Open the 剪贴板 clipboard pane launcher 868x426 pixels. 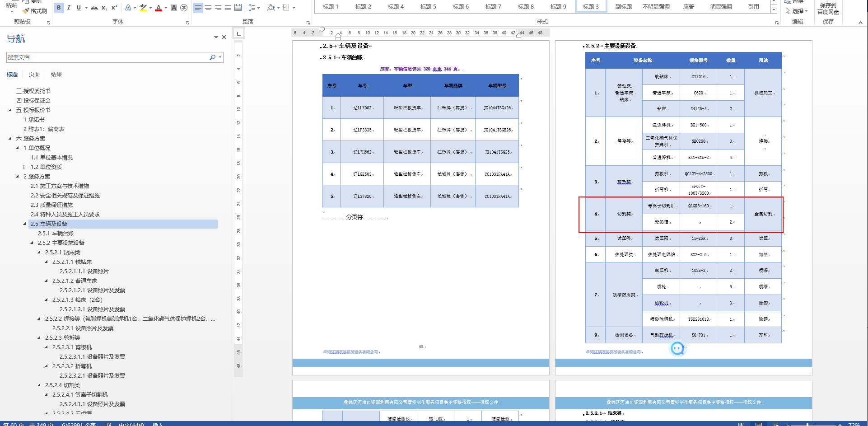pos(48,23)
